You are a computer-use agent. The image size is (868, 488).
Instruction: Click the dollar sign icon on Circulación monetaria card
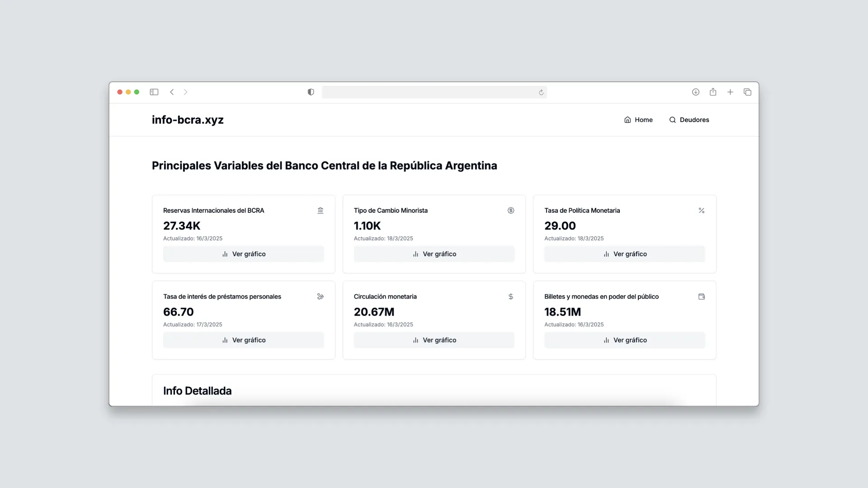(511, 296)
